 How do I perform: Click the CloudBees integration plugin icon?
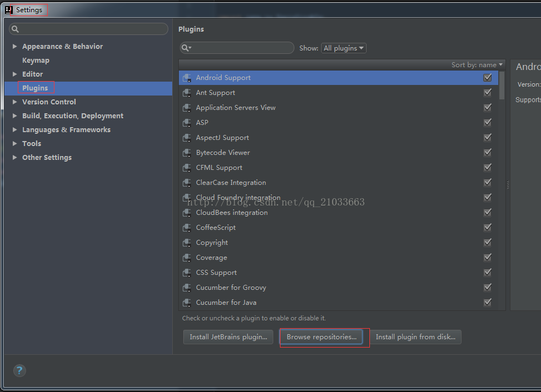pos(187,213)
